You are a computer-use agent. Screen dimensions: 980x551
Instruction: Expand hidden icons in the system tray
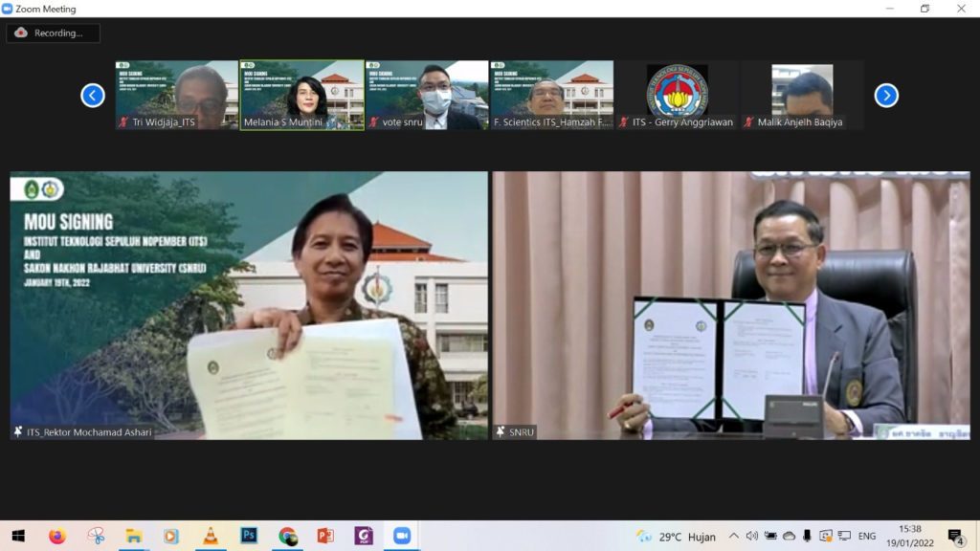pos(733,537)
